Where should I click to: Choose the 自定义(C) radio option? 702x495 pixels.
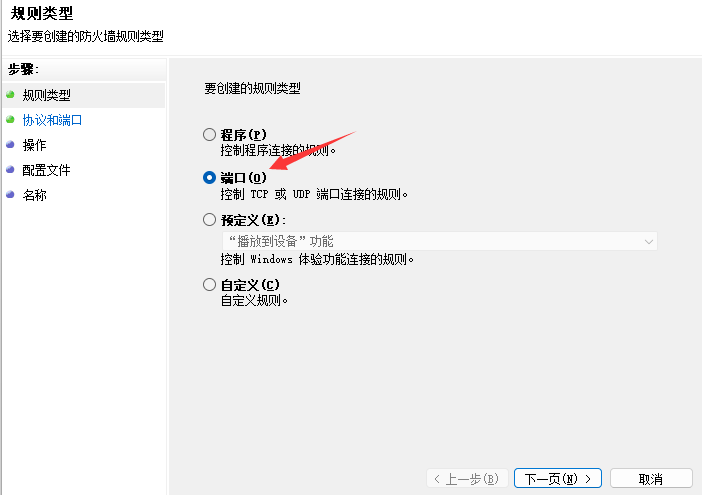(x=209, y=285)
